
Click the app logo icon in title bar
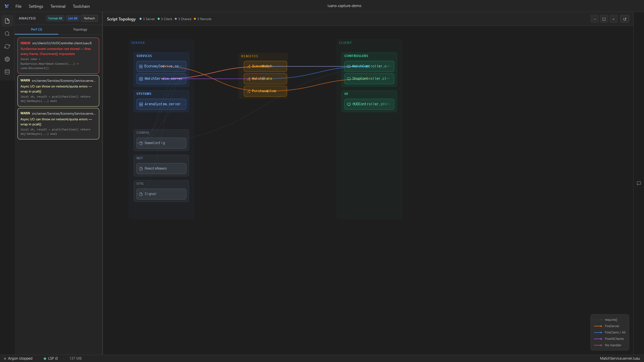7,6
